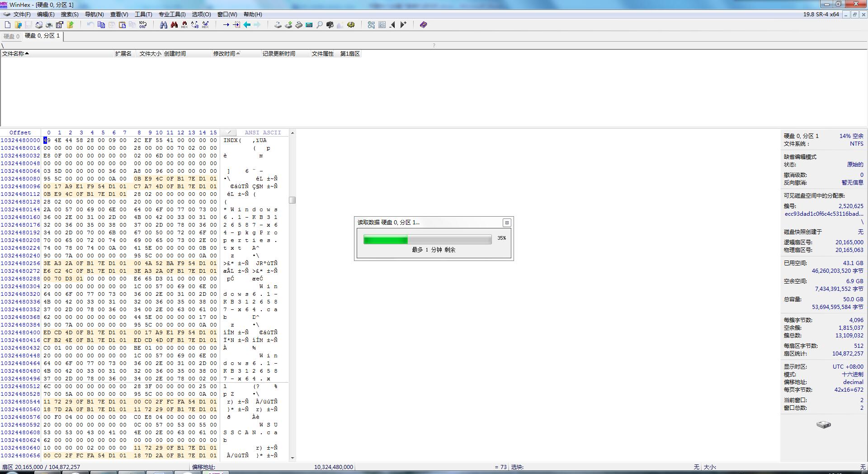Open the calculator toolbar icon

[x=309, y=25]
